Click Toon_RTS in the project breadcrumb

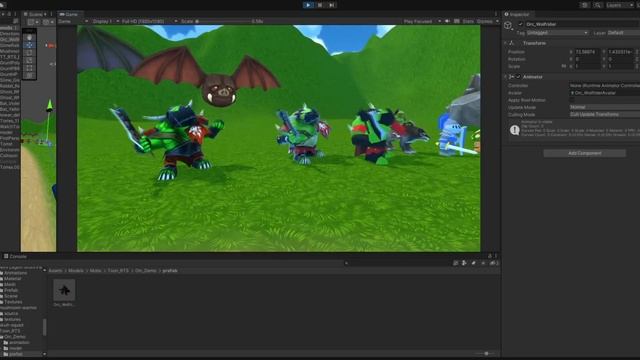[x=118, y=271]
